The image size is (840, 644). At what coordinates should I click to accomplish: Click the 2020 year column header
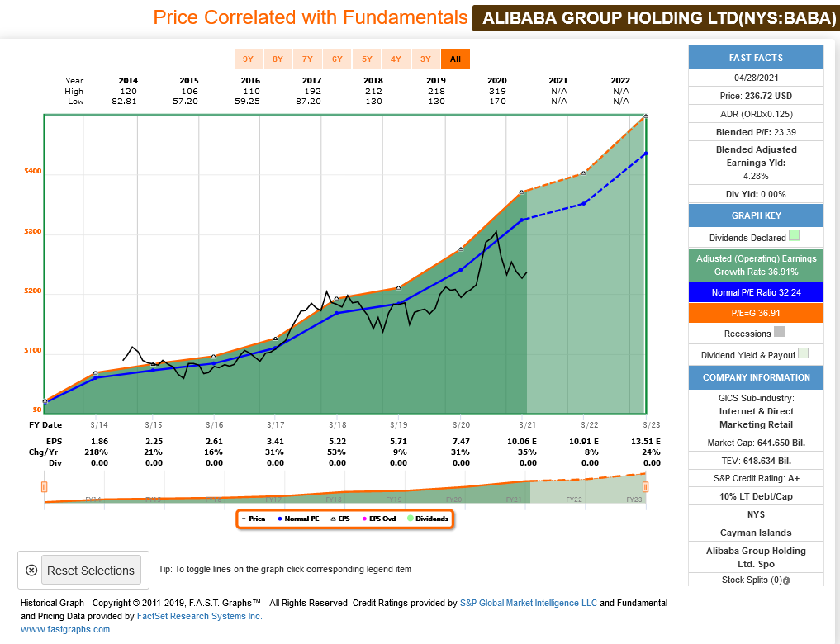497,81
